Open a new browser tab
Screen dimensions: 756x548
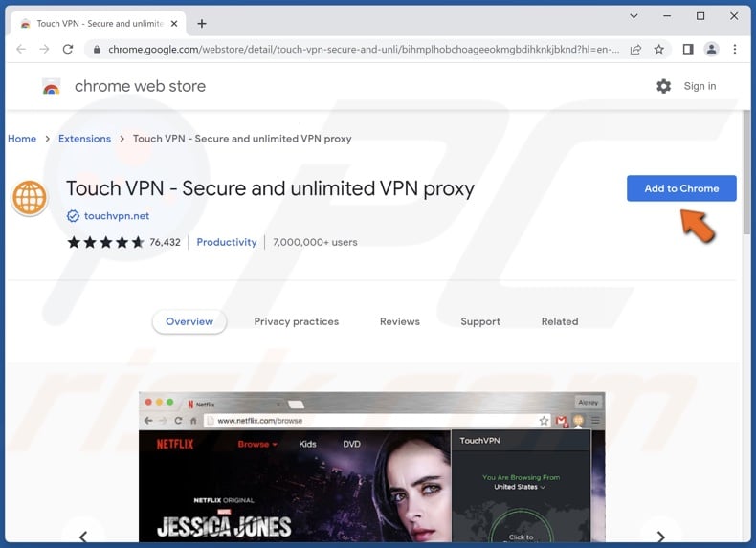coord(202,24)
